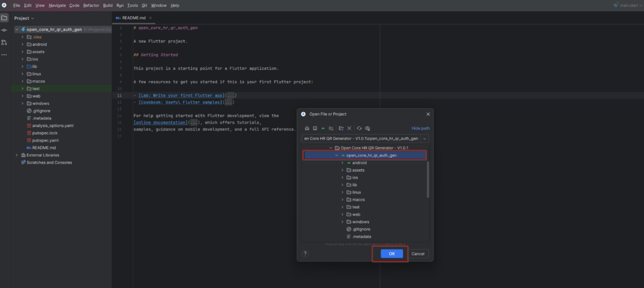This screenshot has width=644, height=288.
Task: Click Lab: Write your first Flutter app link
Action: point(180,96)
